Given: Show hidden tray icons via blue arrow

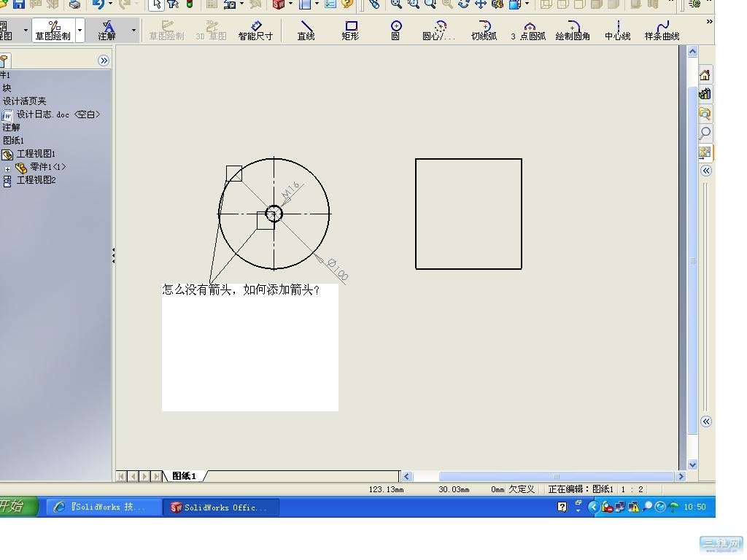Looking at the screenshot, I should click(593, 507).
